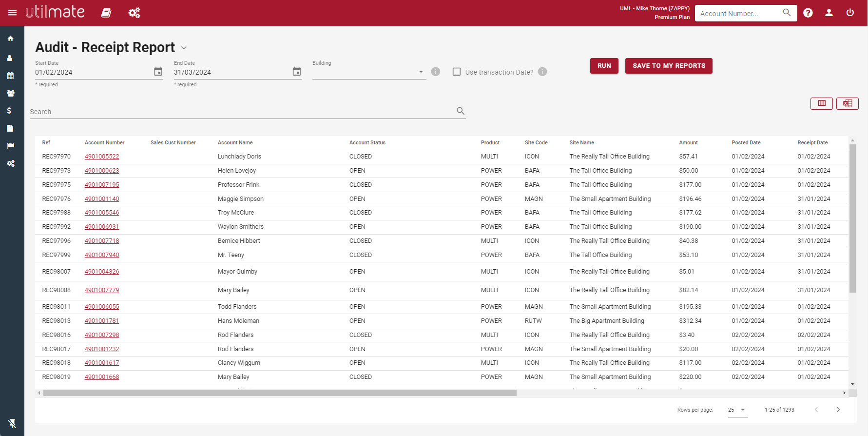Click the RUN button

pos(604,66)
